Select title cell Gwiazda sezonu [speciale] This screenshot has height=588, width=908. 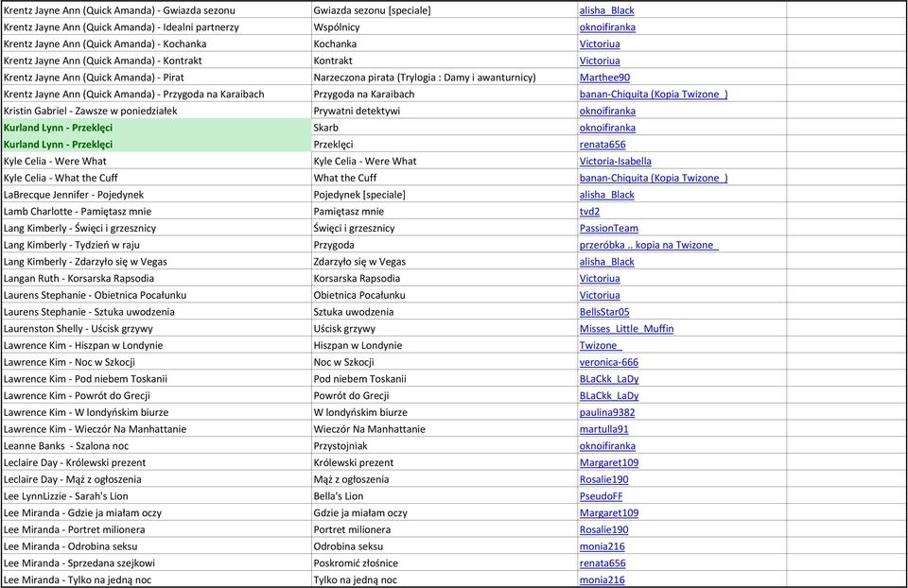click(x=445, y=10)
